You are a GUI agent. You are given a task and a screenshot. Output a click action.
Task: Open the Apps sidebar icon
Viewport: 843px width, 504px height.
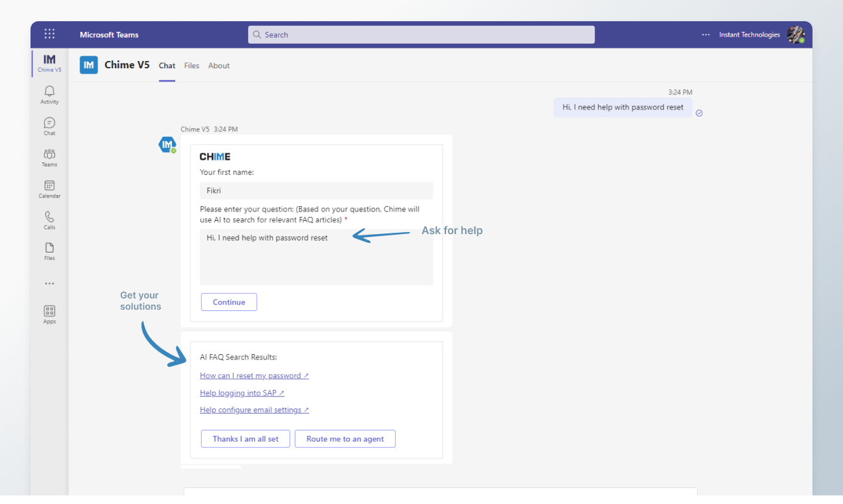(x=50, y=314)
